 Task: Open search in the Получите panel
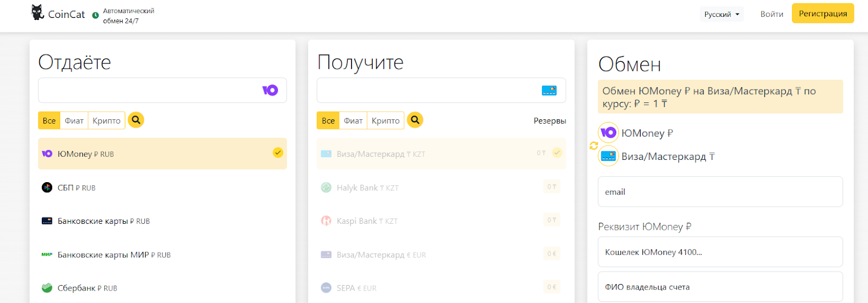[415, 120]
